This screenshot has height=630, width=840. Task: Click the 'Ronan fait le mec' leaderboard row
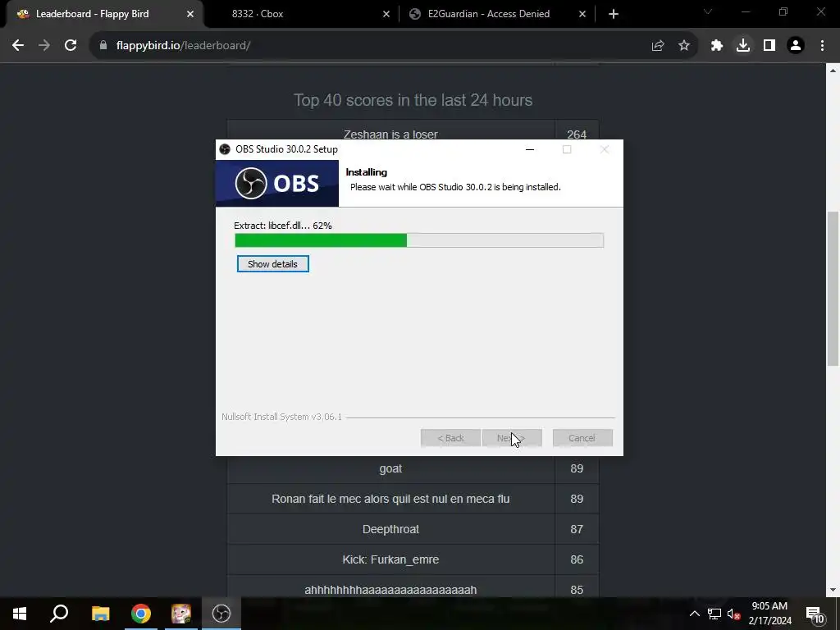click(x=413, y=499)
